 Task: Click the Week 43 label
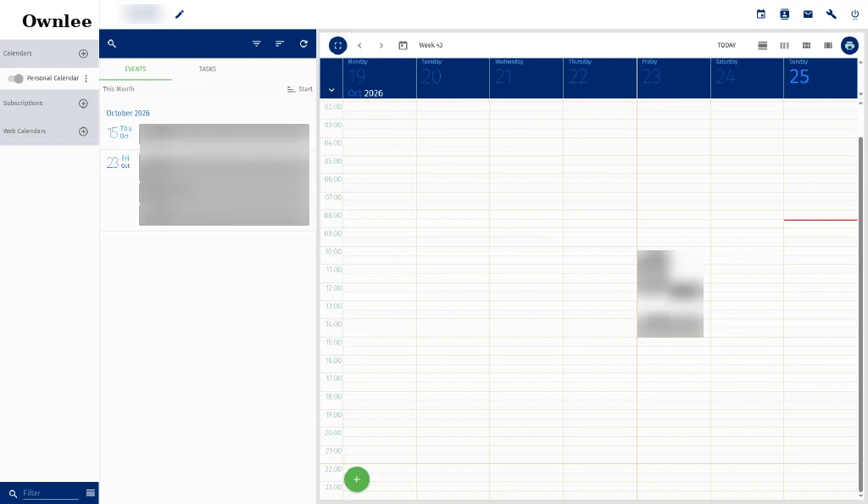click(x=431, y=46)
